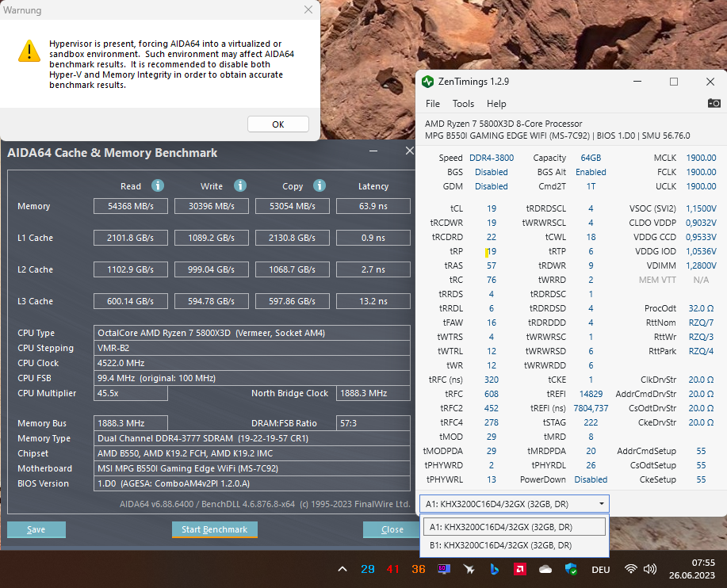Viewport: 727px width, 588px height.
Task: Click DEU language indicator in taskbar
Action: (600, 570)
